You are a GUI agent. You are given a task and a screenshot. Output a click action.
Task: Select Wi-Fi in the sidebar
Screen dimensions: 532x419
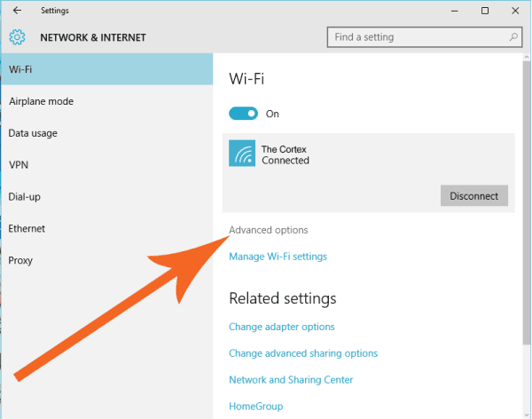tap(107, 69)
